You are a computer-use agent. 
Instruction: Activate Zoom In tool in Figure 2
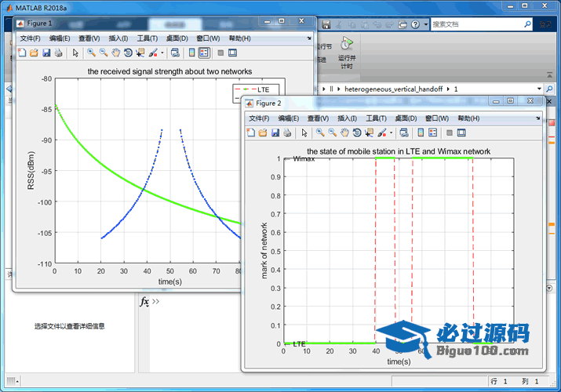point(320,133)
